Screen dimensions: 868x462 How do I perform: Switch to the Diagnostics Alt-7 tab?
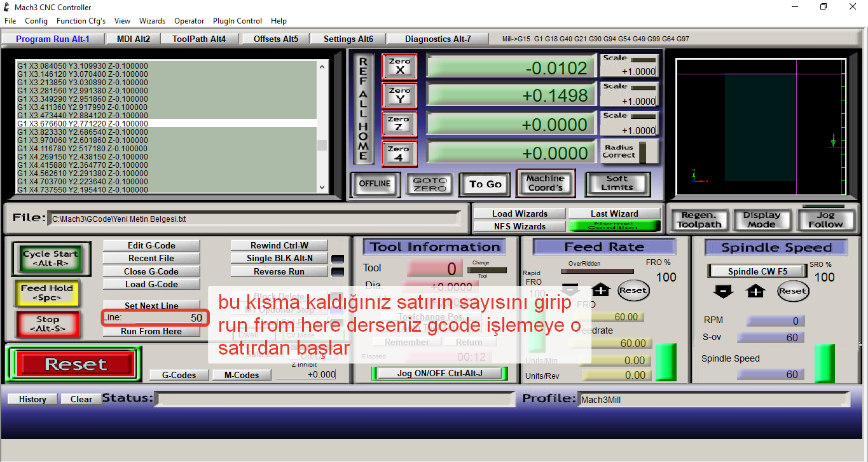click(438, 39)
